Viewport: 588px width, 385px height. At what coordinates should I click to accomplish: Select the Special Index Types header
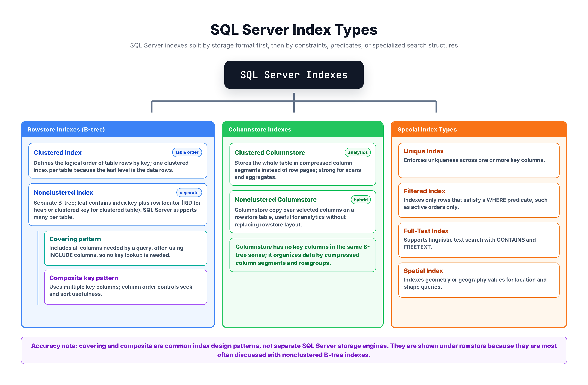click(479, 129)
